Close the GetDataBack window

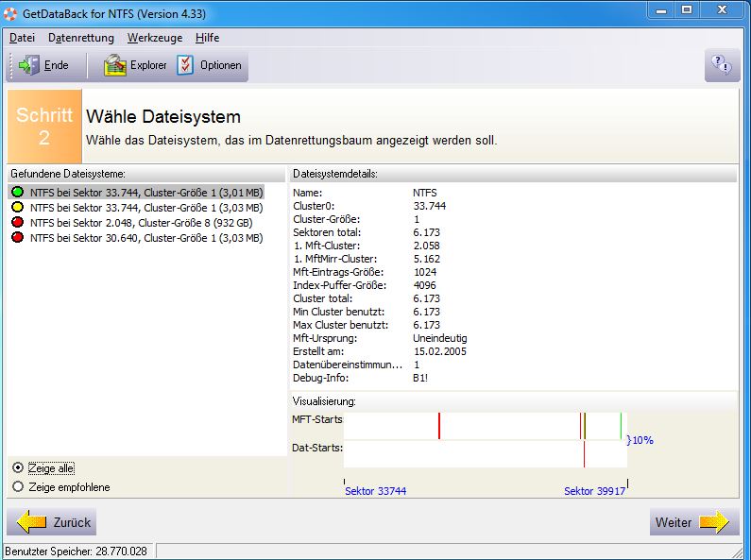point(723,10)
